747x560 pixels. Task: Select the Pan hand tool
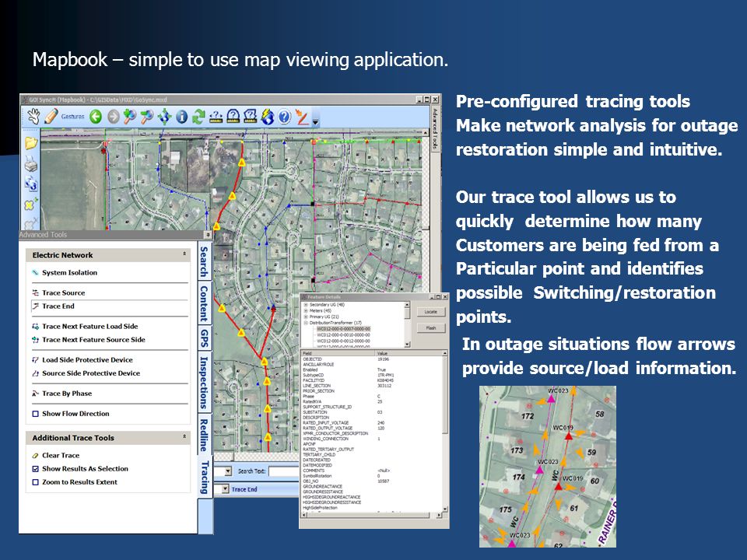click(33, 116)
